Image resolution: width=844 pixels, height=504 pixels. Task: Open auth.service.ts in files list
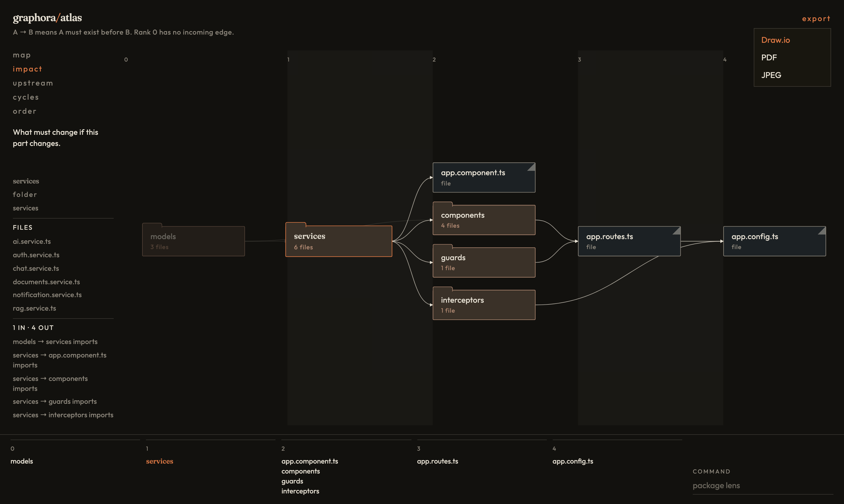[x=36, y=255]
